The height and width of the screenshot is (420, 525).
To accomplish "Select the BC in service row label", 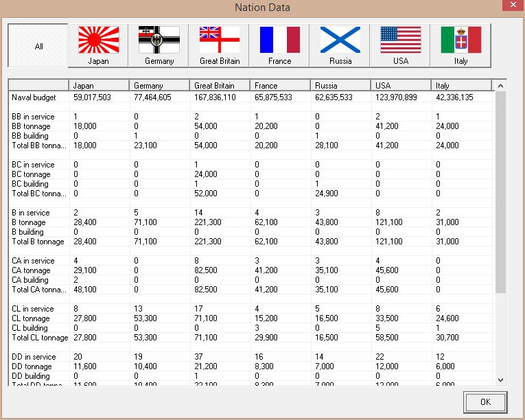I will (x=33, y=165).
